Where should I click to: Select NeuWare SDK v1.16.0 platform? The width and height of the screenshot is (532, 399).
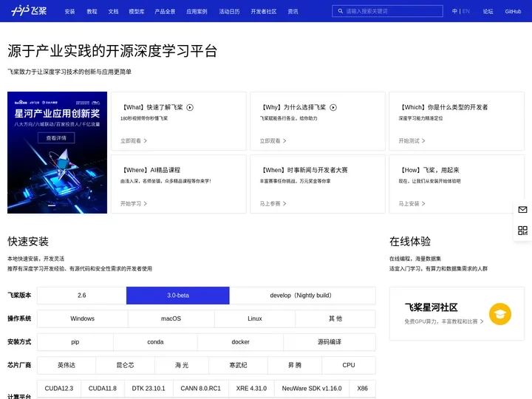point(312,389)
